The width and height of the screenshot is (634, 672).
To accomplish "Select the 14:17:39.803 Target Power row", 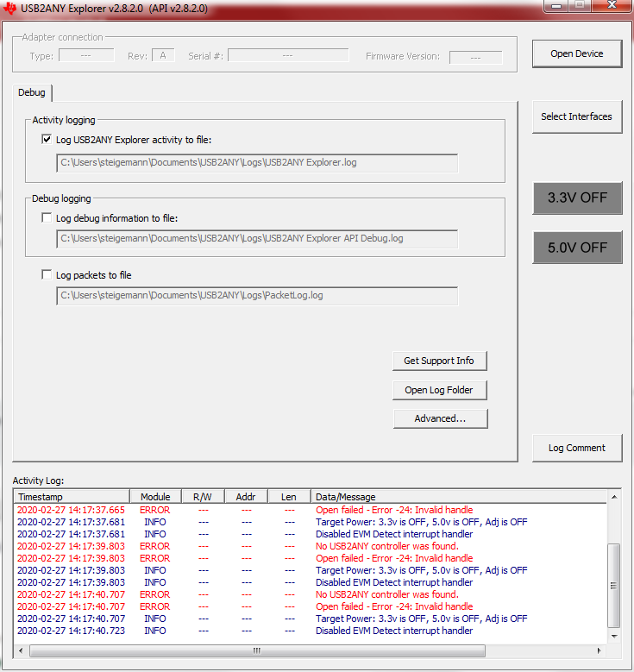I will click(x=311, y=570).
